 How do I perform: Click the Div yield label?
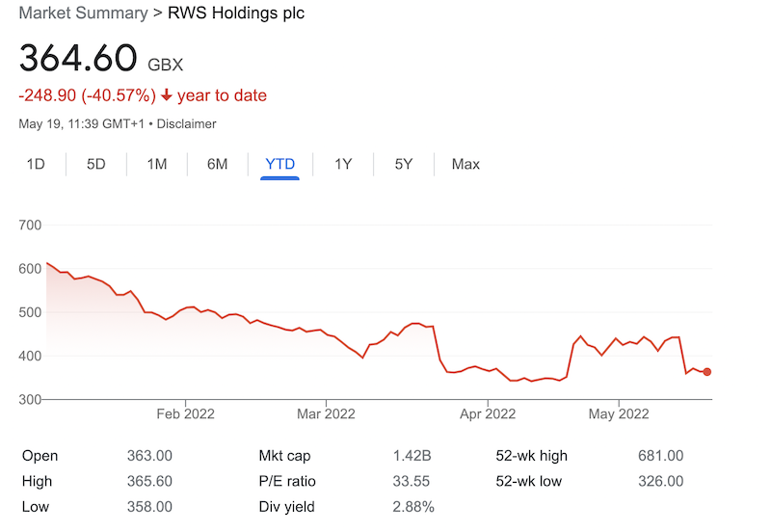coord(286,507)
